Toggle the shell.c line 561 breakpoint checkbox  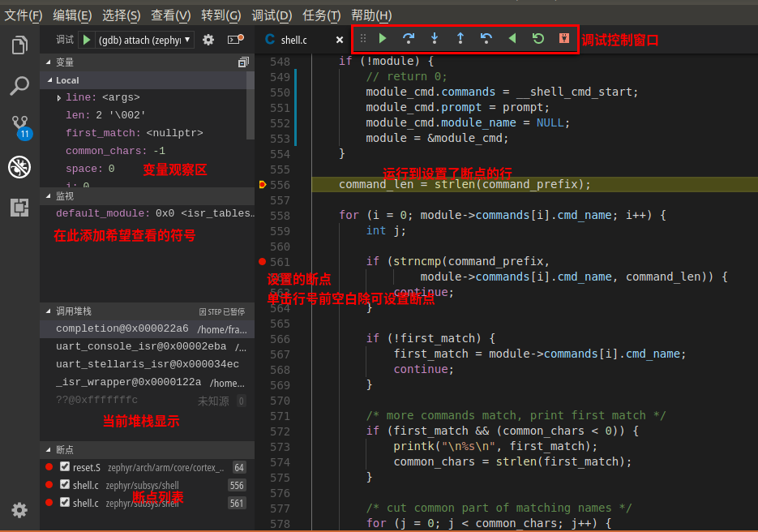point(65,503)
